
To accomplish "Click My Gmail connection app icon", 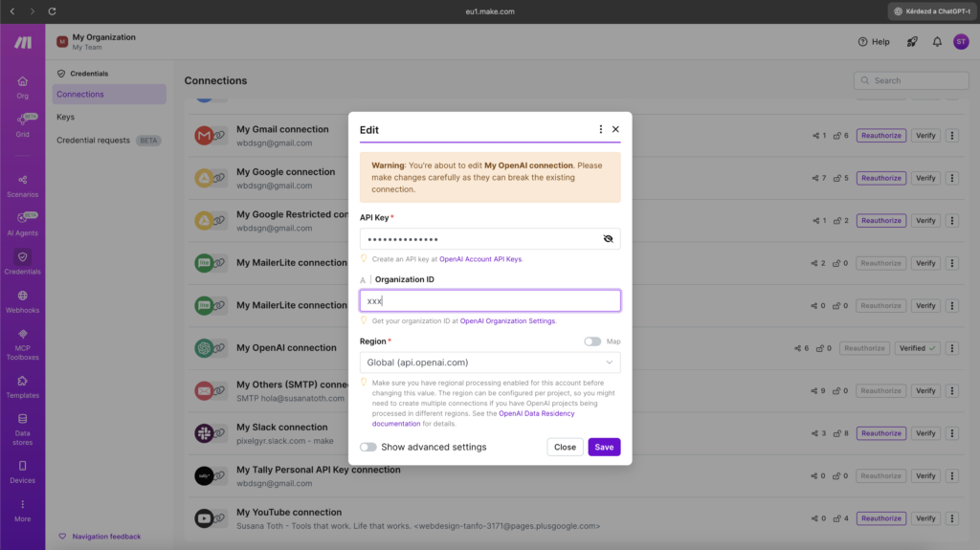I will click(205, 135).
